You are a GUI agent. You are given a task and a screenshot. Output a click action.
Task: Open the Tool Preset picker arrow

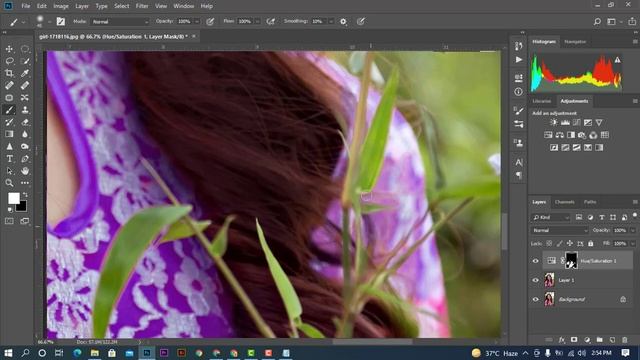click(x=23, y=22)
